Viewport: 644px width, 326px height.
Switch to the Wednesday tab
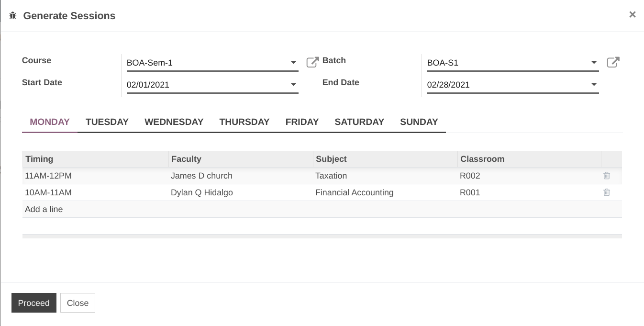[x=174, y=122]
